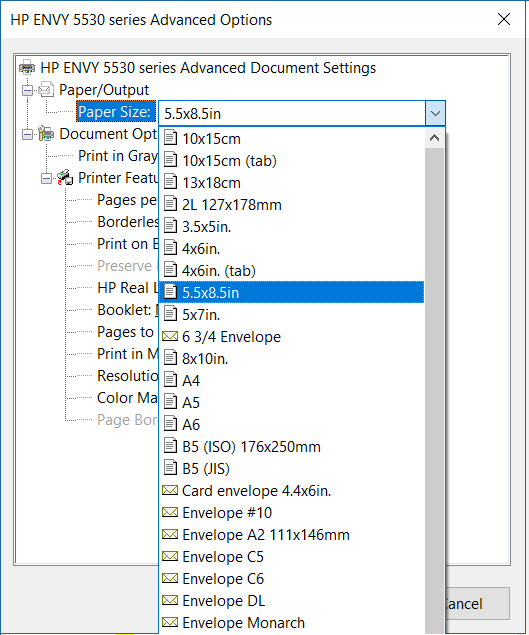The height and width of the screenshot is (635, 529).
Task: Select Envelope DL size
Action: click(292, 601)
